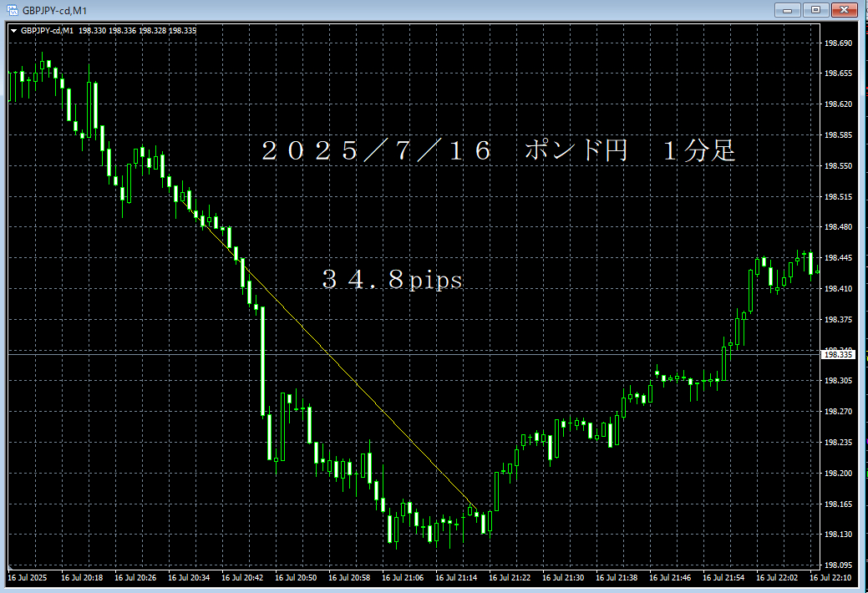Select the yellow diagonal trendline
This screenshot has width=868, height=593.
point(351,377)
